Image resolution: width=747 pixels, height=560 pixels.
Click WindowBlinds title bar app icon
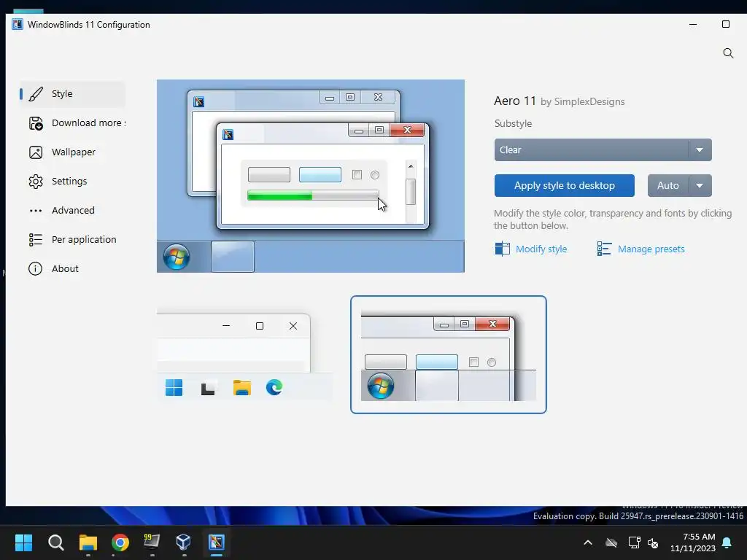[x=18, y=24]
